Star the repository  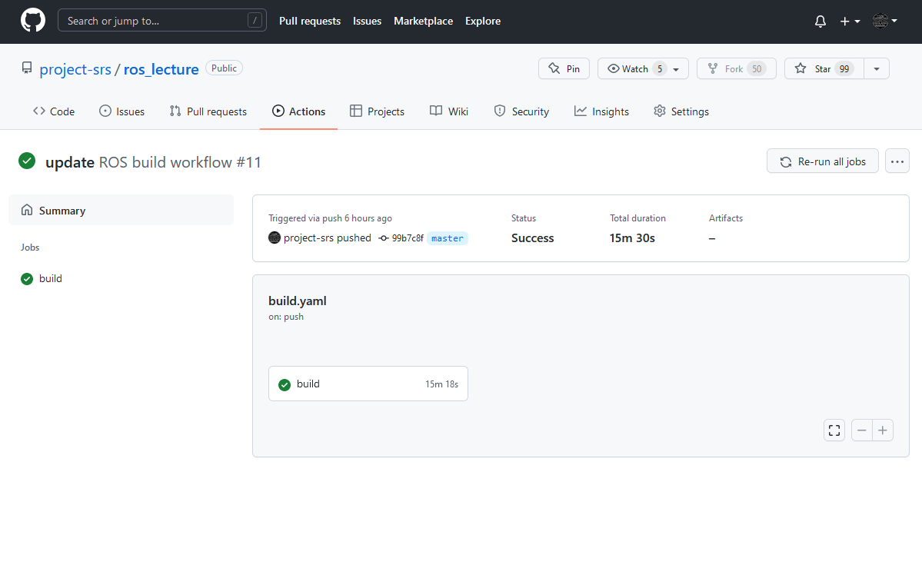point(824,69)
